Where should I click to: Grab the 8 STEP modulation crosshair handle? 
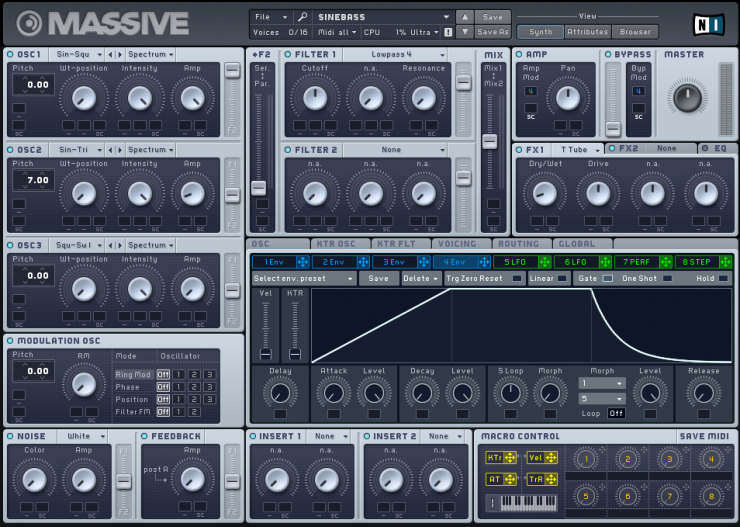click(x=726, y=262)
